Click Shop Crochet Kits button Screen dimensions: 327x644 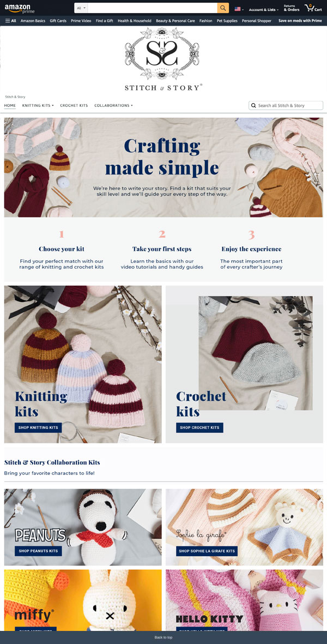click(199, 428)
